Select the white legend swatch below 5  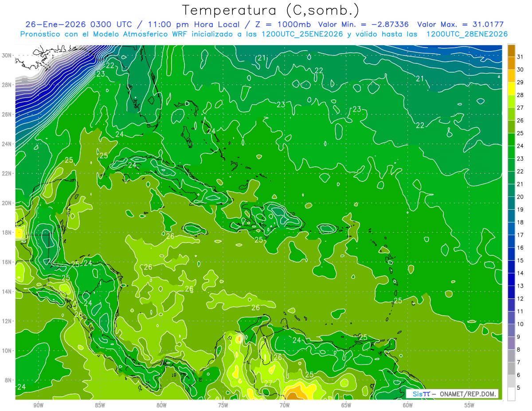pos(511,394)
